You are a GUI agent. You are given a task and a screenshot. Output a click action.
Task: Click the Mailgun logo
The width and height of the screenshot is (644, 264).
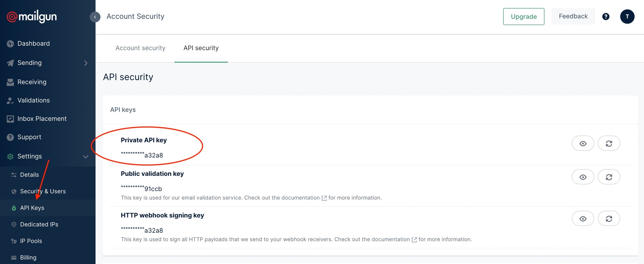click(32, 17)
